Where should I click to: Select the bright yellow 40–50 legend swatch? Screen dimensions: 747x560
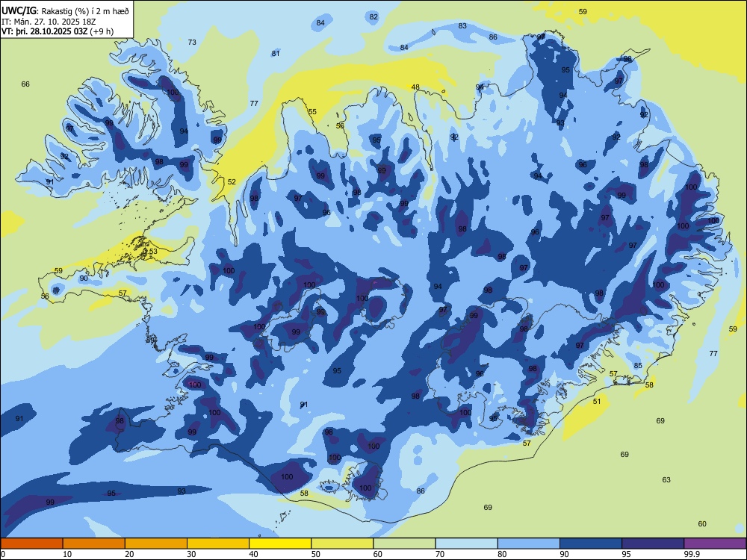[x=280, y=544]
